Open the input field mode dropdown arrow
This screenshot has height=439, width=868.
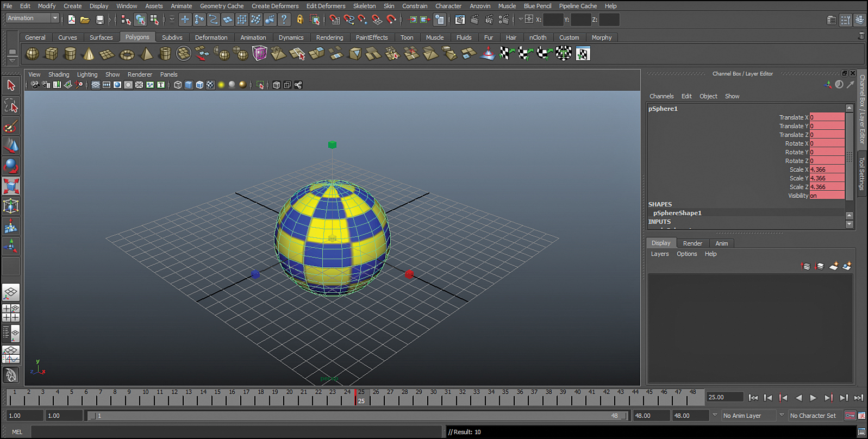[x=521, y=19]
